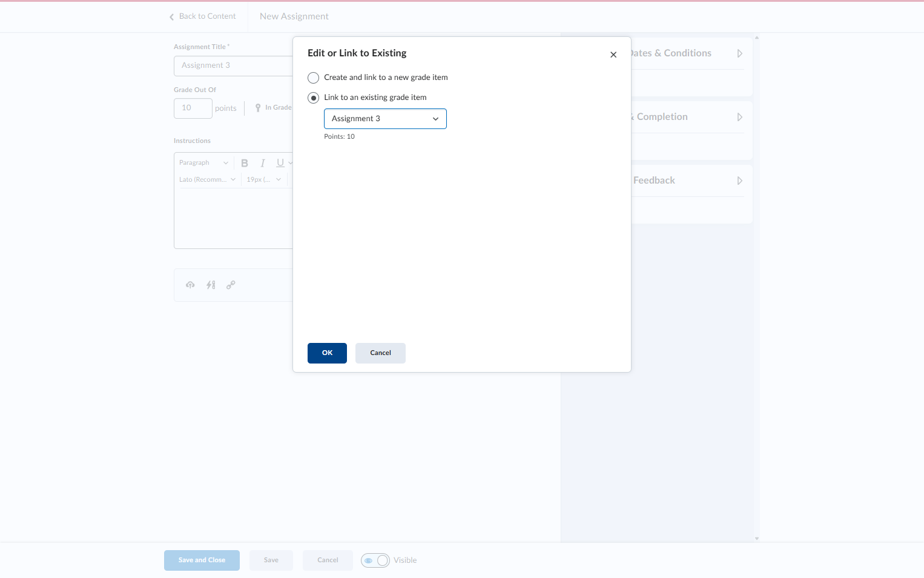This screenshot has height=578, width=924.
Task: Click the 'Points: 10' text
Action: [339, 137]
